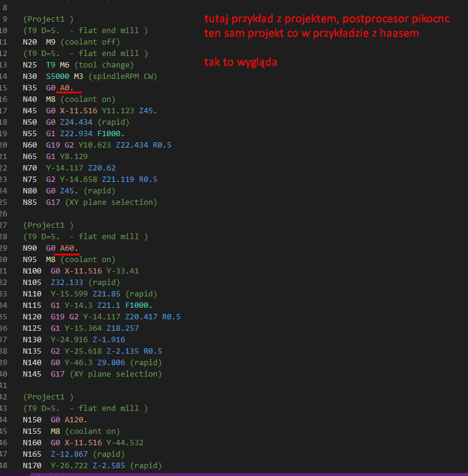Click the first (Project1 ) comment line

click(48, 19)
